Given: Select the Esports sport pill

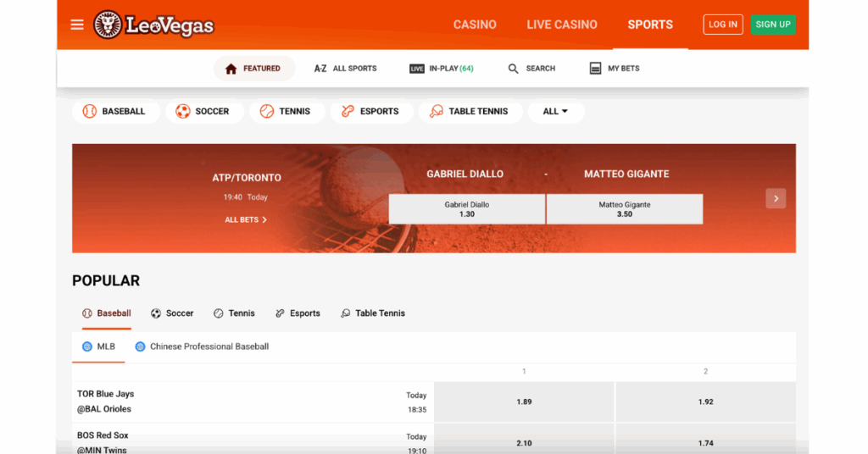Looking at the screenshot, I should [371, 111].
